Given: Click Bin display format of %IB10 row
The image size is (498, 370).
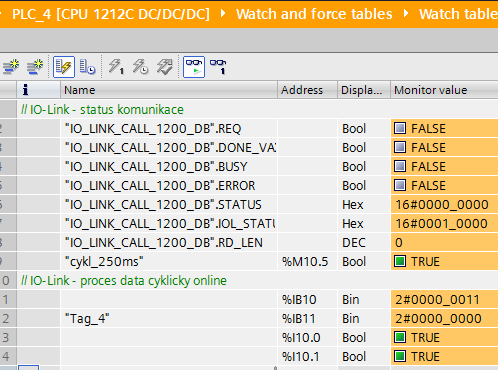Looking at the screenshot, I should (364, 299).
